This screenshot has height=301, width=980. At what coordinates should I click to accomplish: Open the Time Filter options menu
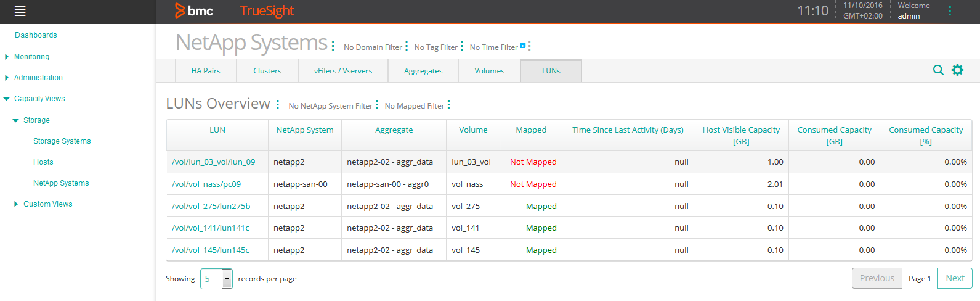pos(529,46)
